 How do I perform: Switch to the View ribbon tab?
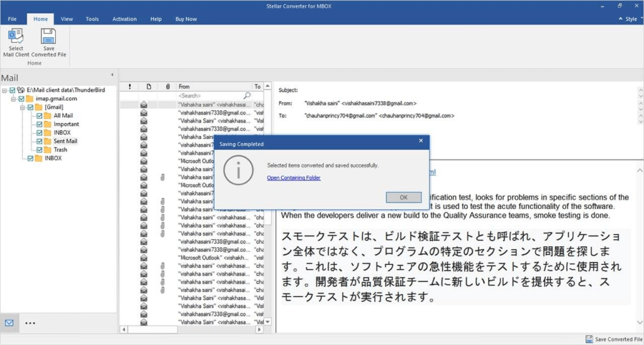point(67,19)
